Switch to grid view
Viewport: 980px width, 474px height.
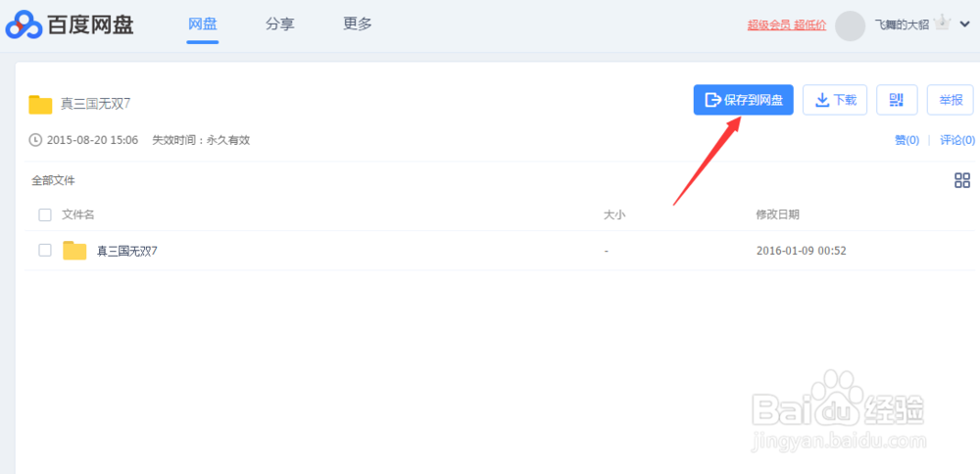(x=962, y=180)
